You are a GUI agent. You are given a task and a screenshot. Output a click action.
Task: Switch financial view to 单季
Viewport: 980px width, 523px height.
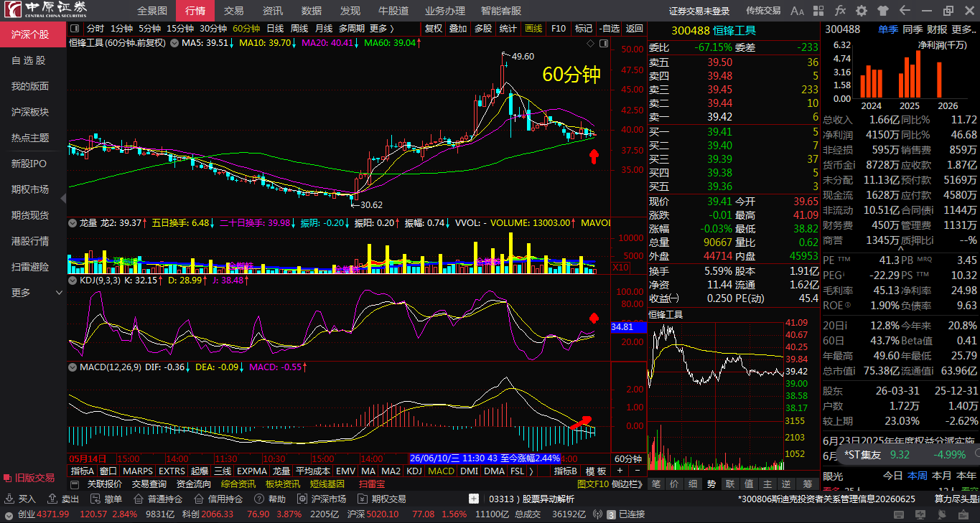pos(888,29)
